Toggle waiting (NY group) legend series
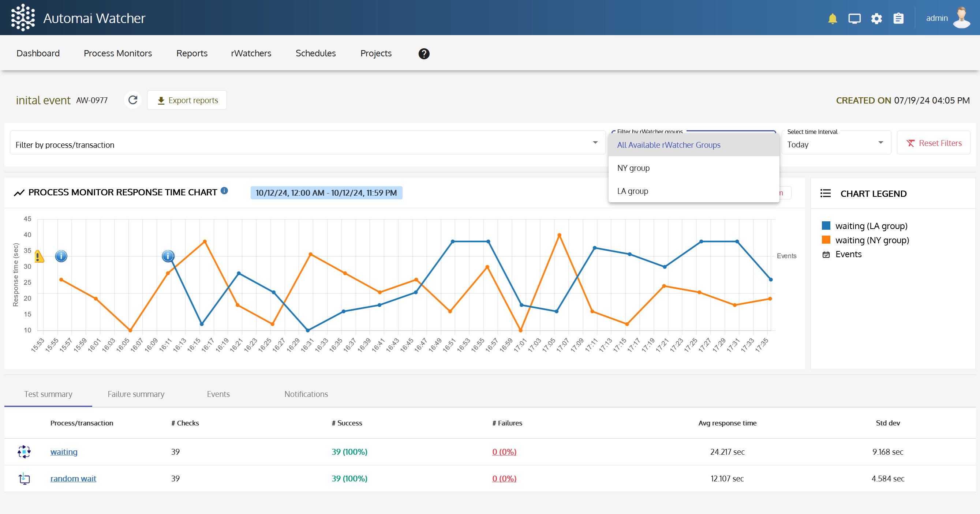The height and width of the screenshot is (514, 980). (865, 240)
